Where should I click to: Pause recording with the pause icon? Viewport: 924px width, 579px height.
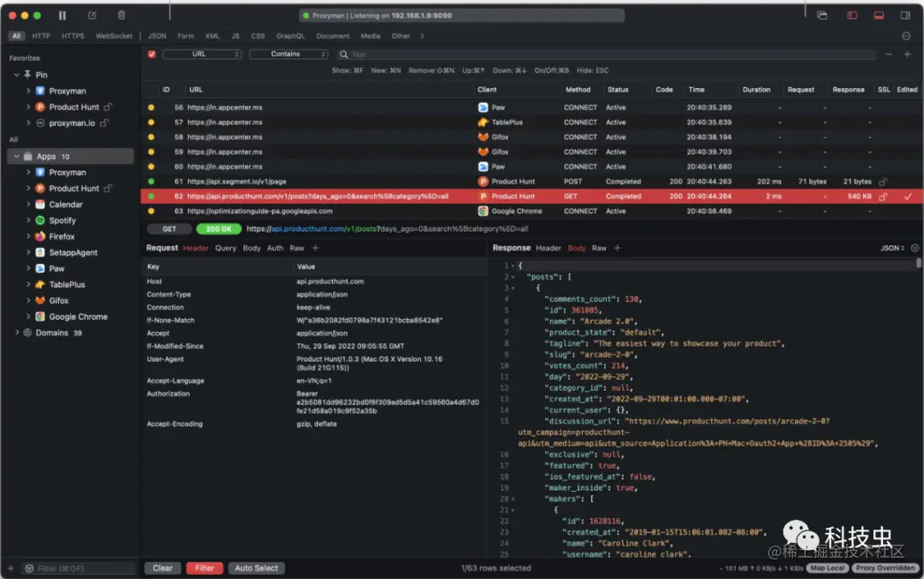(x=62, y=15)
